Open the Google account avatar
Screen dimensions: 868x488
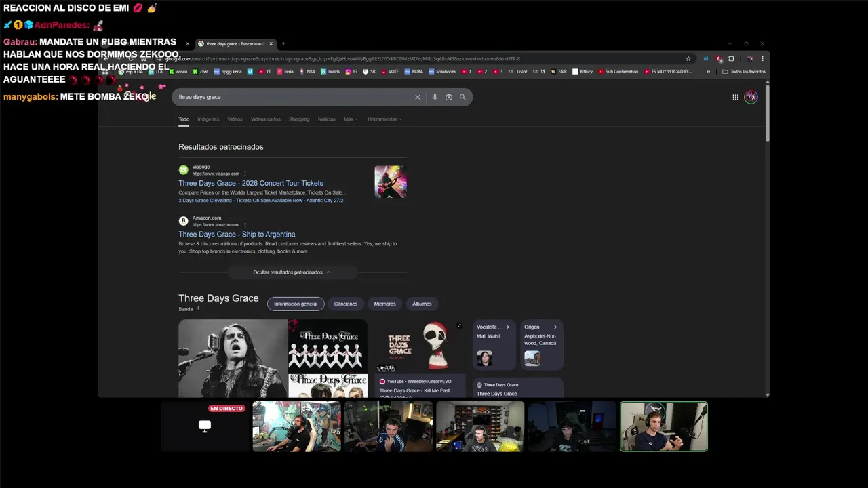pyautogui.click(x=751, y=97)
